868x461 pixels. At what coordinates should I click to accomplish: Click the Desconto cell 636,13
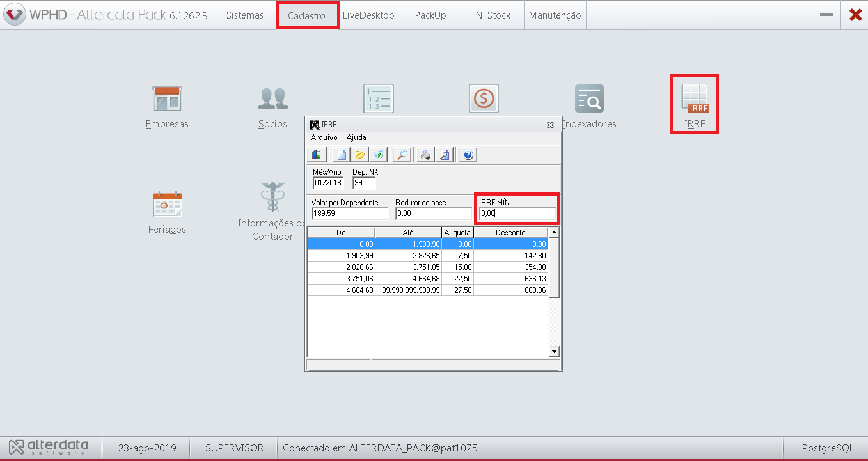click(510, 278)
